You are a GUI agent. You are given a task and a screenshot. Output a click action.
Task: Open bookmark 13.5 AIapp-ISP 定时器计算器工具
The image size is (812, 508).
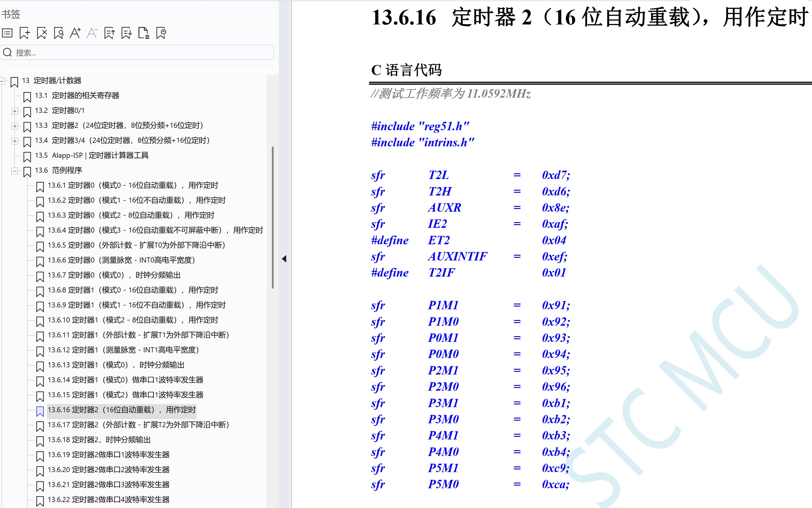click(92, 155)
